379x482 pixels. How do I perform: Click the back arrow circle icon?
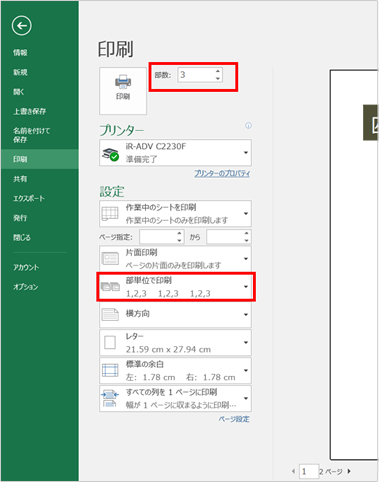tap(22, 26)
